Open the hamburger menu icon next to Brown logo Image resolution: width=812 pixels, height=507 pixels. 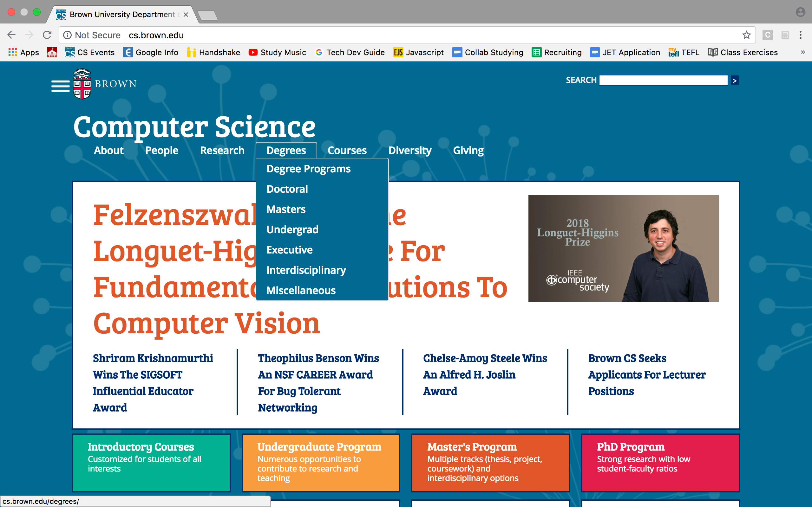tap(60, 86)
